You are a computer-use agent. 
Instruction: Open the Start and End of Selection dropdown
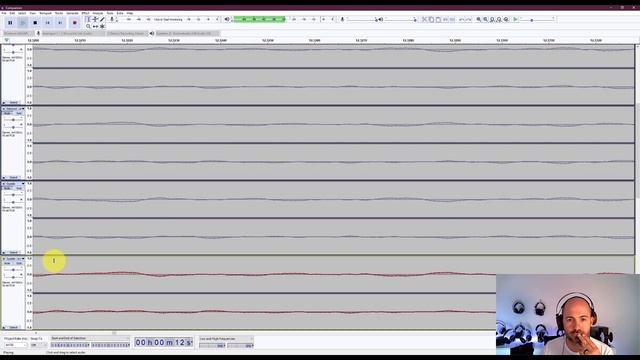click(90, 338)
